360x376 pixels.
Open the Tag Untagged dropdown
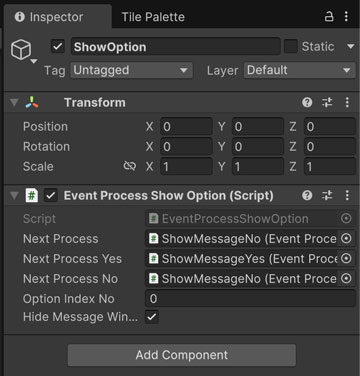(131, 70)
